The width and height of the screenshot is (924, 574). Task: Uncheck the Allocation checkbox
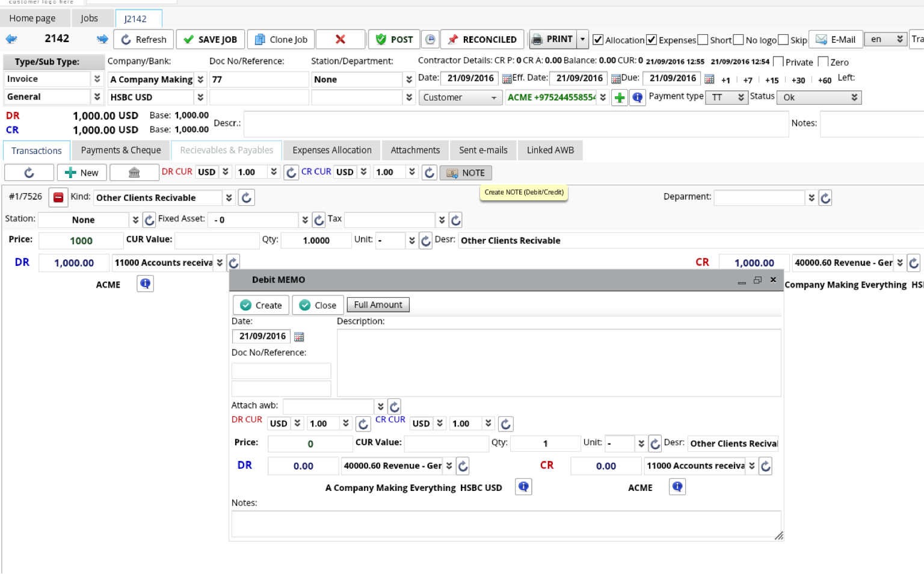[x=598, y=40]
